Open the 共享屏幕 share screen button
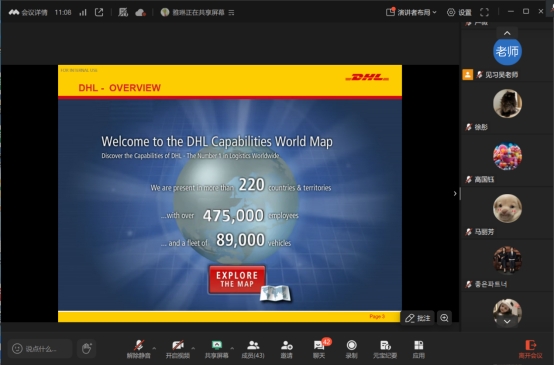Screen dimensions: 554x366 coord(217,349)
